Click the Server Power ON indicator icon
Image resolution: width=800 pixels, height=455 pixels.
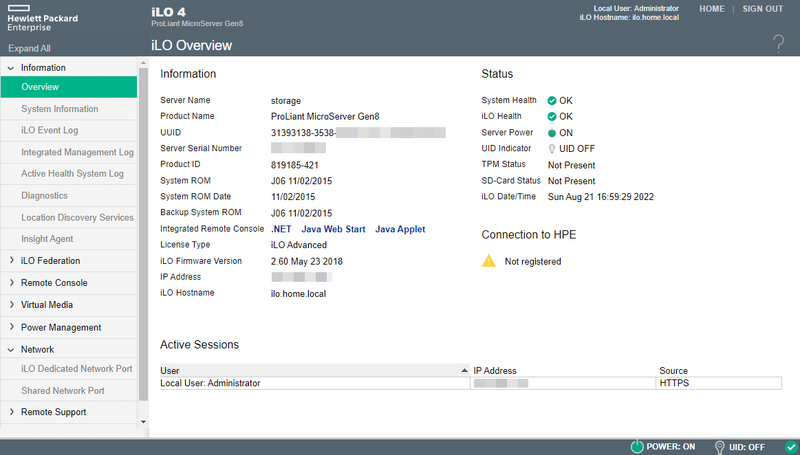coord(552,133)
